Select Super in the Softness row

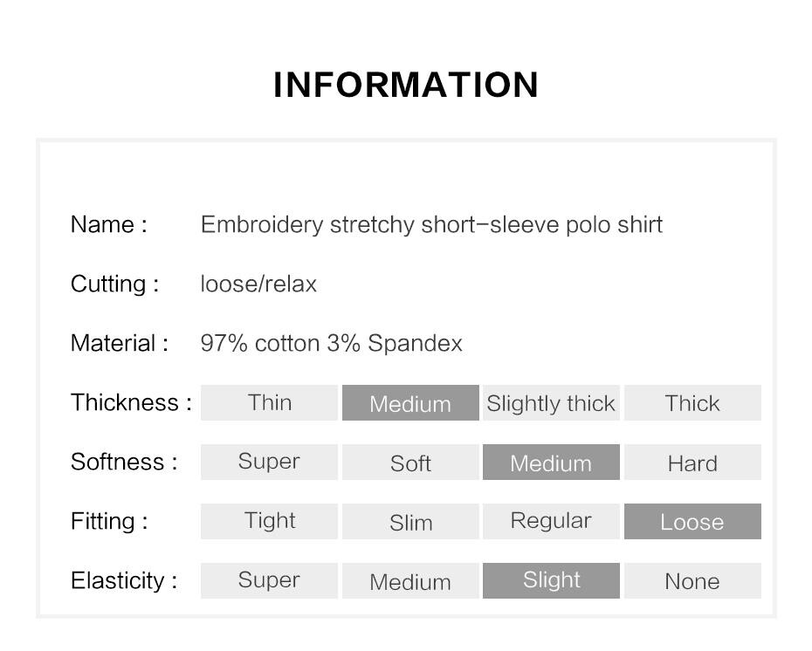pyautogui.click(x=269, y=463)
